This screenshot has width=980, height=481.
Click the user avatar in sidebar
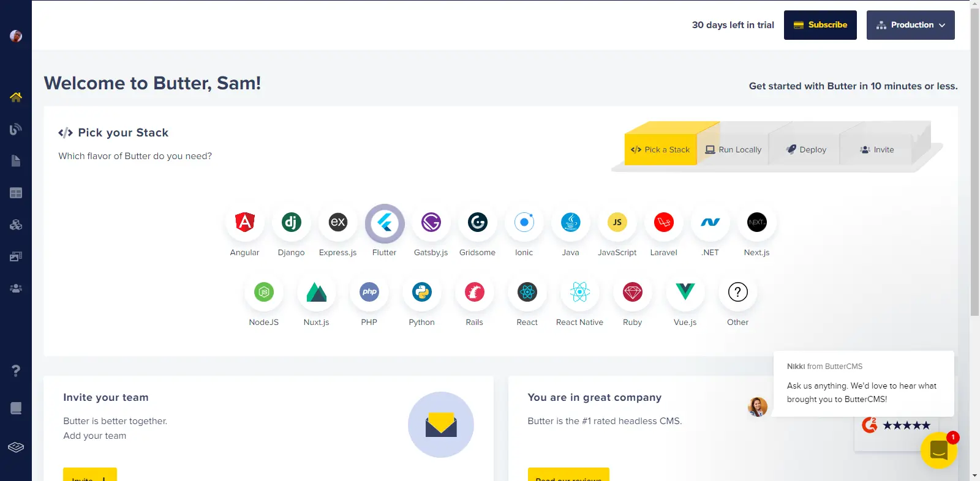(x=16, y=36)
